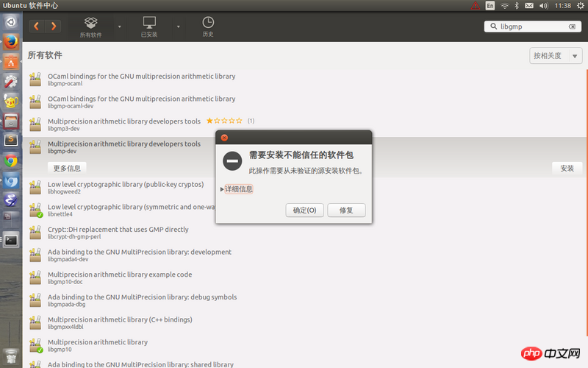The width and height of the screenshot is (588, 368).
Task: Open the sound volume indicator
Action: click(x=543, y=6)
